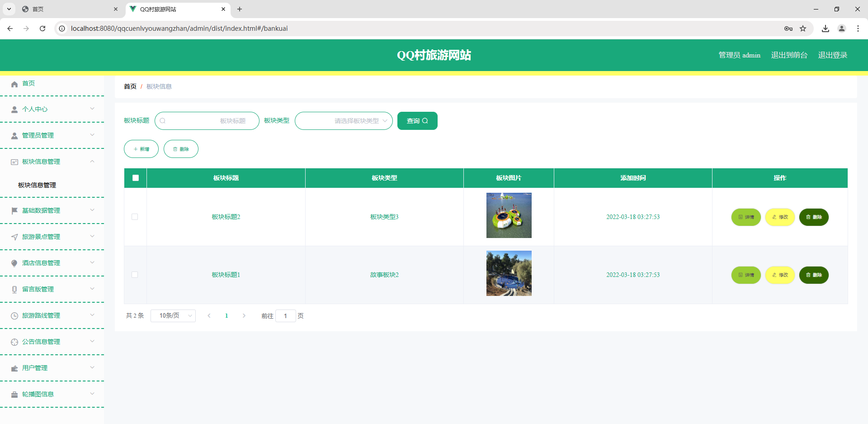Click the 轮播图信息 carousel icon
This screenshot has width=868, height=424.
(x=14, y=394)
